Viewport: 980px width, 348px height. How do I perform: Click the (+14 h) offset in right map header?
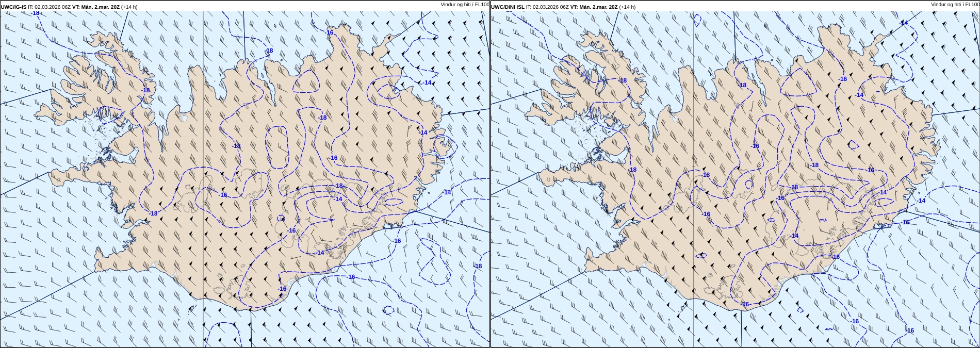pos(627,7)
